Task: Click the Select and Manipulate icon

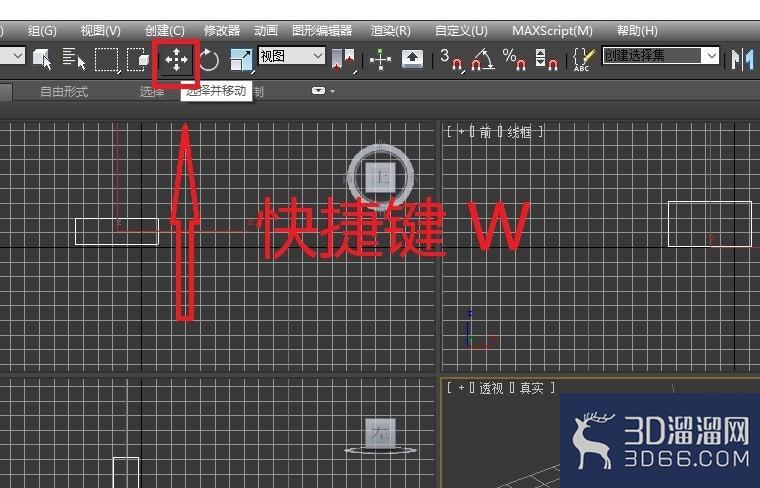Action: pyautogui.click(x=380, y=60)
